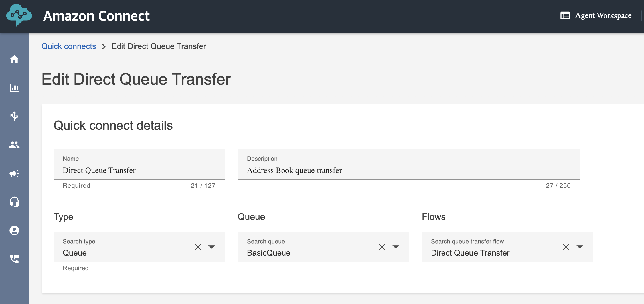Go back to Quick connects breadcrumb

pyautogui.click(x=69, y=46)
